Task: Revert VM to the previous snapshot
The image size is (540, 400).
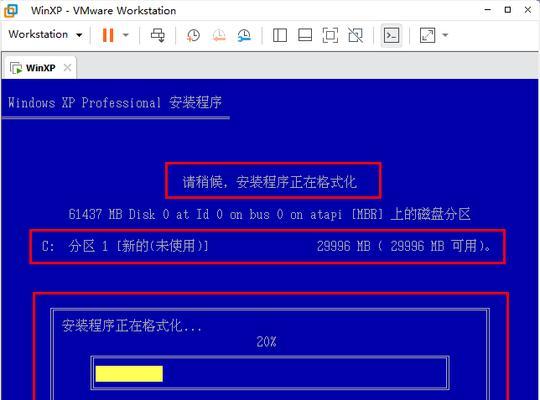Action: tap(219, 35)
